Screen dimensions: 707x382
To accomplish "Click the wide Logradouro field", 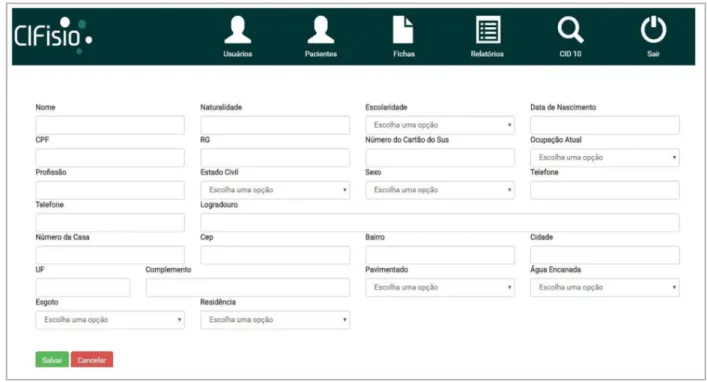I will (440, 222).
